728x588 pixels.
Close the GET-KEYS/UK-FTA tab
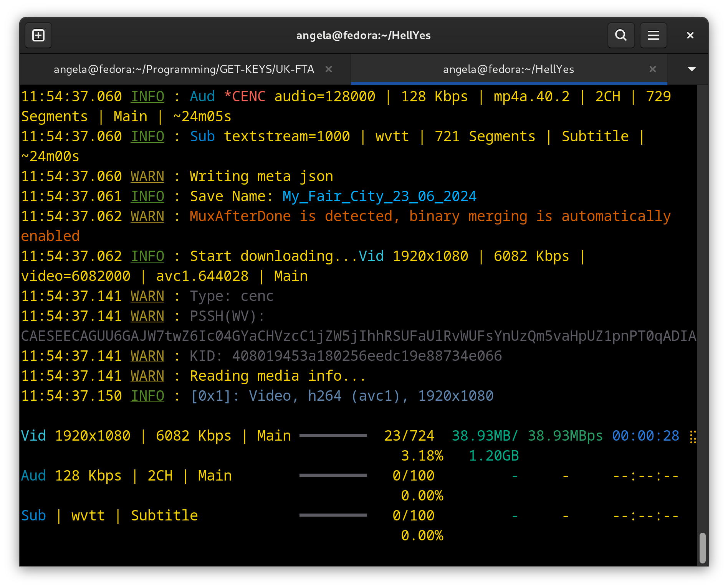click(329, 69)
